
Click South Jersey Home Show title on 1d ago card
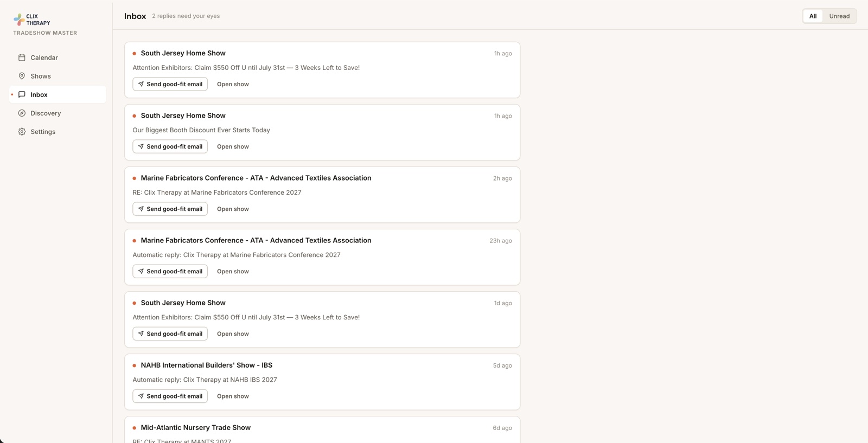tap(183, 303)
